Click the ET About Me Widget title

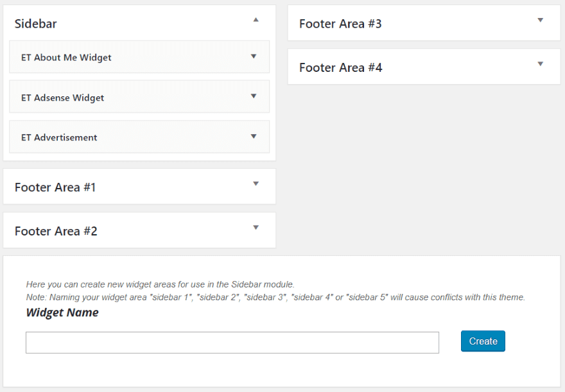click(x=66, y=58)
